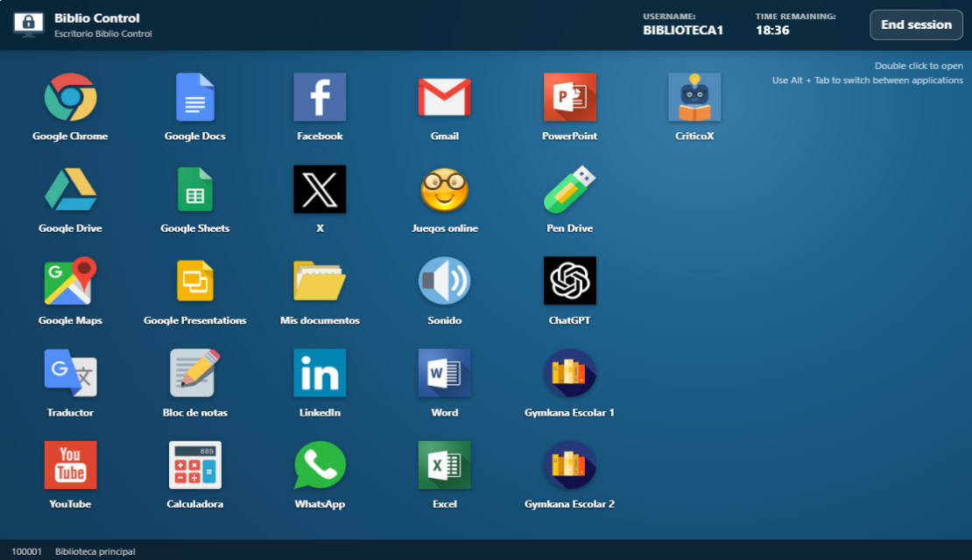Select the Google Presentations icon
The height and width of the screenshot is (560, 972).
click(x=195, y=281)
